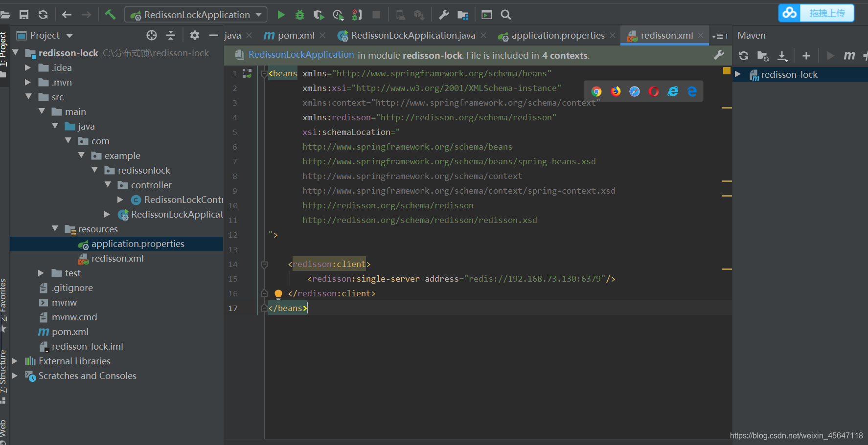Click the intention light bulb on line 16
The image size is (868, 445).
278,294
